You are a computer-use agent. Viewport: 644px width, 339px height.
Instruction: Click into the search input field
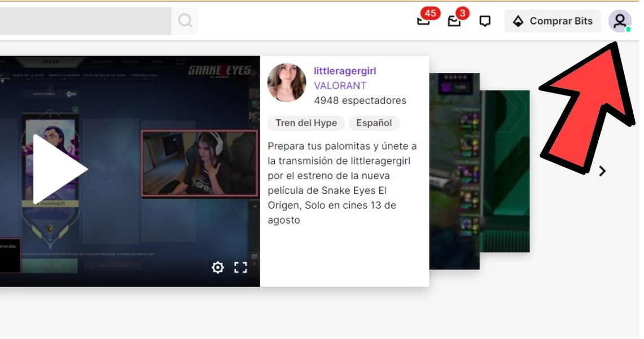tap(85, 20)
